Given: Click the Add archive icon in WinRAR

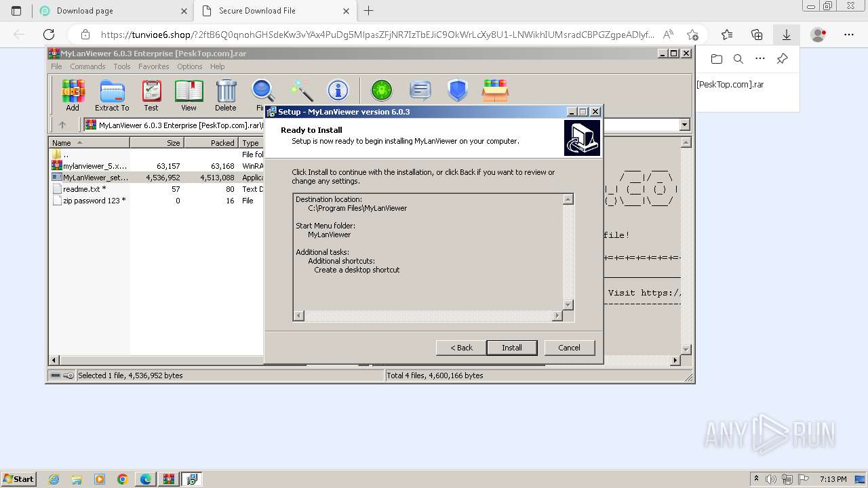Looking at the screenshot, I should click(x=73, y=95).
